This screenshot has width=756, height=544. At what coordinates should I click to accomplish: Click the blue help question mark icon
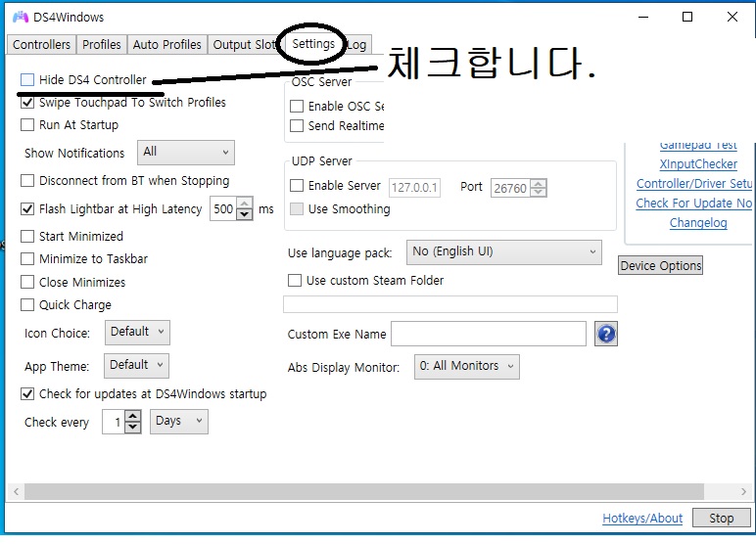coord(606,334)
